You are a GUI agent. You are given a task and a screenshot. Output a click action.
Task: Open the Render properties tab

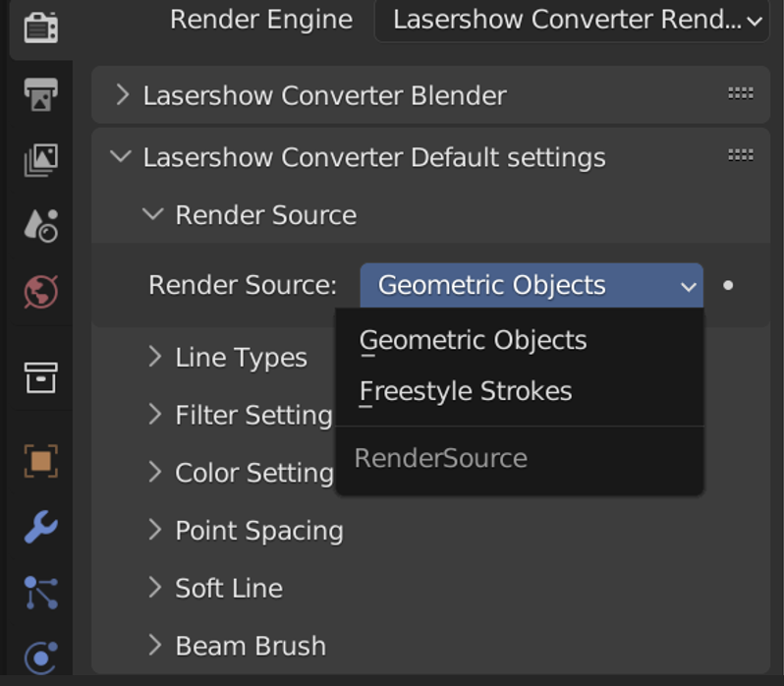(x=39, y=27)
